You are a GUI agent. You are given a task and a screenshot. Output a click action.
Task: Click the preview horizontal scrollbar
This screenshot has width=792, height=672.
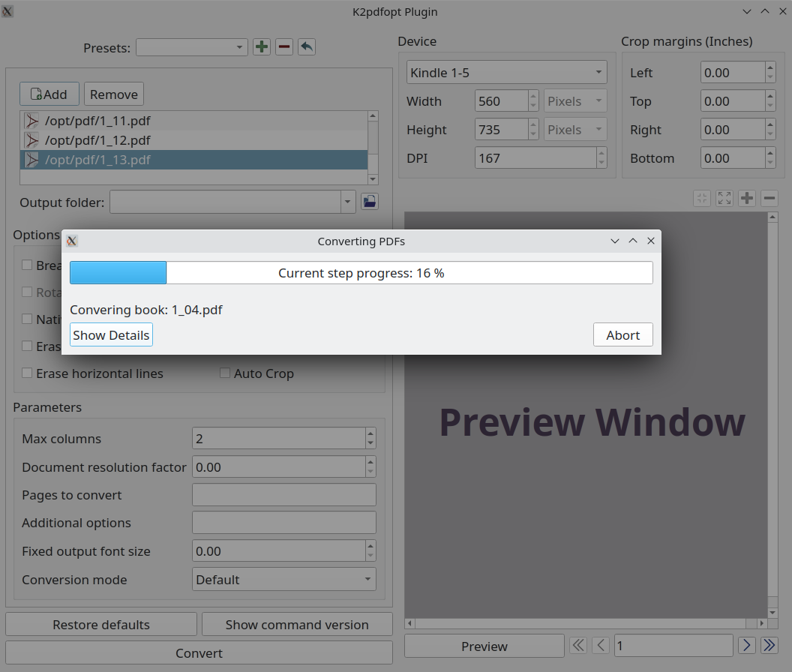click(x=586, y=623)
